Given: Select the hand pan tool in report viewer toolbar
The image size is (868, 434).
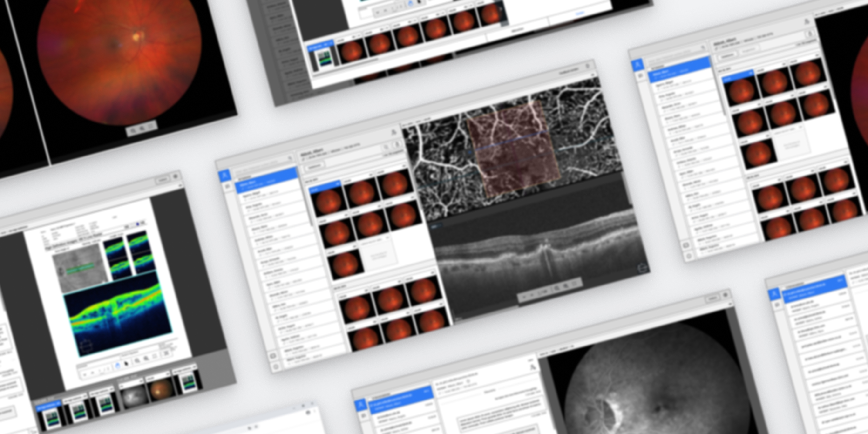Looking at the screenshot, I should click(126, 364).
